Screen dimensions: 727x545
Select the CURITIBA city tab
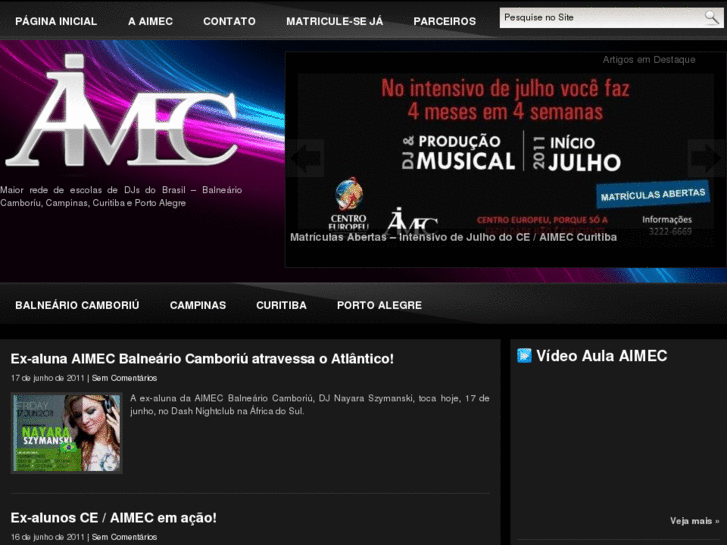[281, 305]
